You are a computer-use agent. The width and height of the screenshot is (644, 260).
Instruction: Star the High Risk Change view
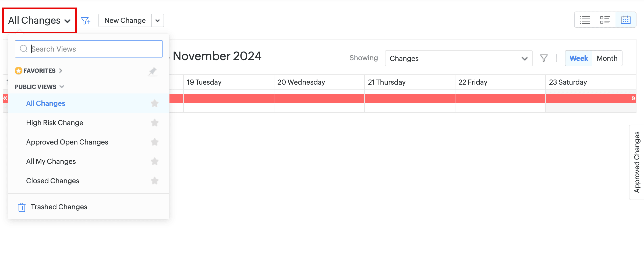pos(155,123)
